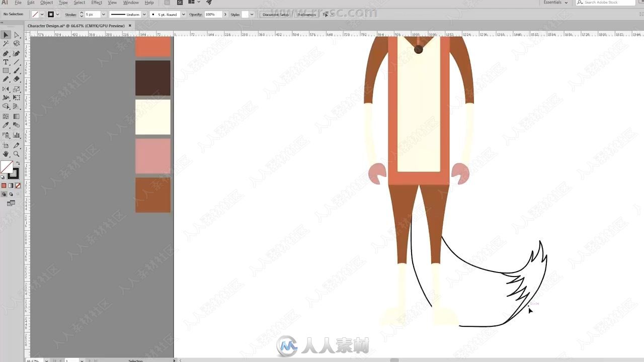Select the Mesh tool
This screenshot has width=644, height=362.
6,116
